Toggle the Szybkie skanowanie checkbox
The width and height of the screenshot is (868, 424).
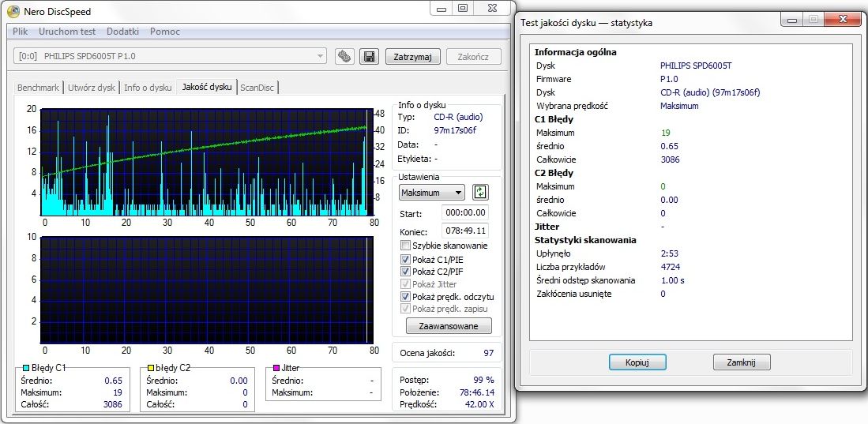[405, 246]
